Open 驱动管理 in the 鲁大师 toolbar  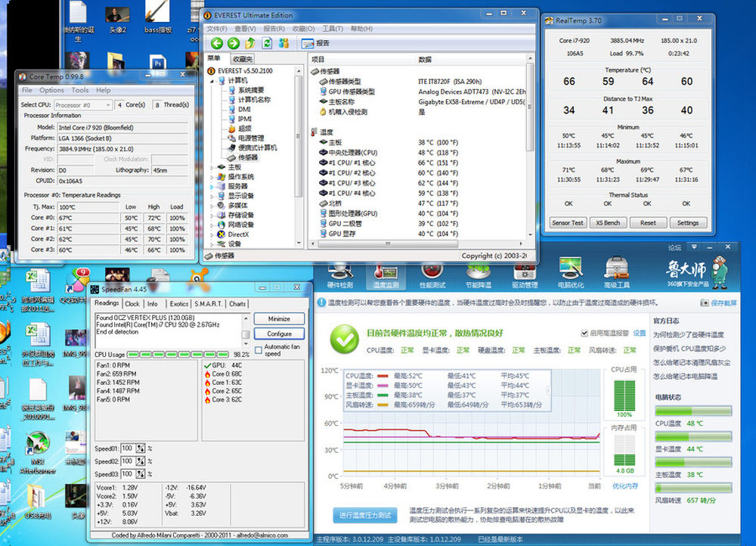pos(525,276)
